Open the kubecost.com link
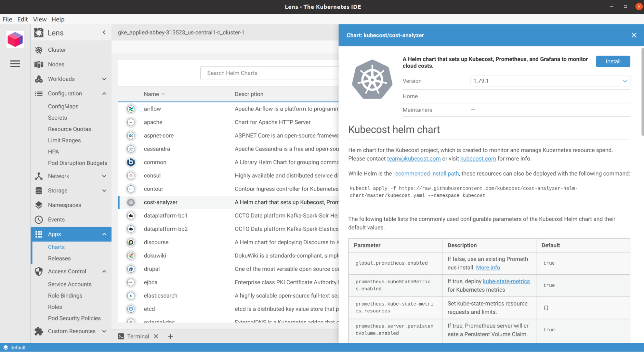This screenshot has width=644, height=352. 478,159
